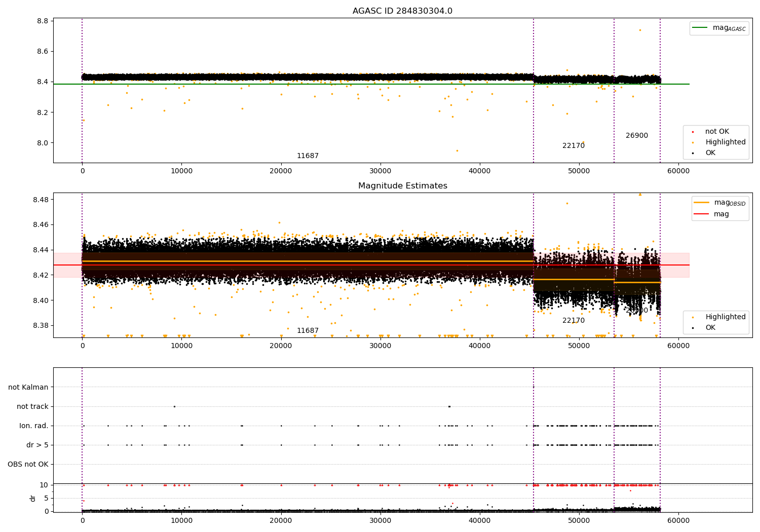
Task: Click the 8.8 y-axis tick label
Action: pos(43,21)
